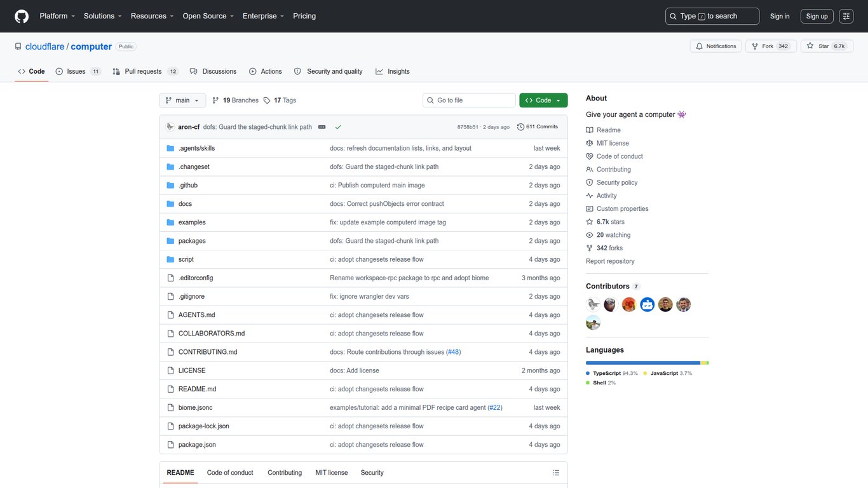The image size is (868, 488).
Task: Expand the Platform menu
Action: [x=57, y=16]
